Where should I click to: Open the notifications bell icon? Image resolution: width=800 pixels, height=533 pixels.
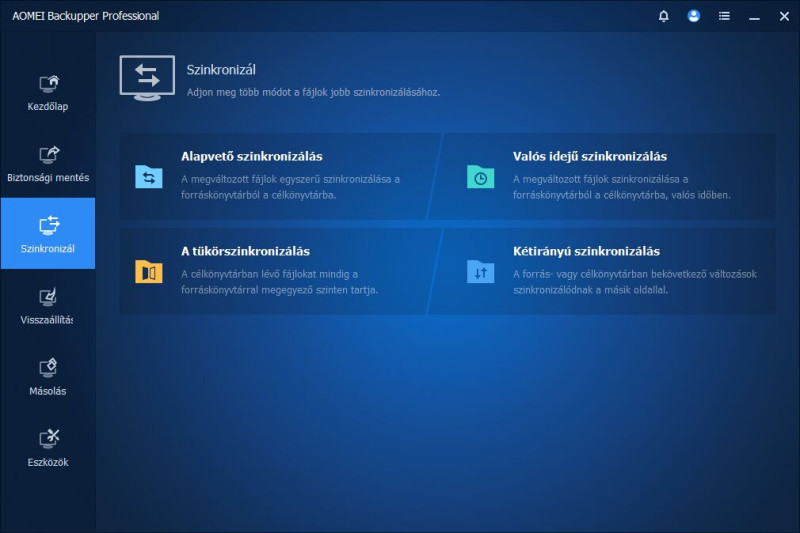pyautogui.click(x=663, y=16)
